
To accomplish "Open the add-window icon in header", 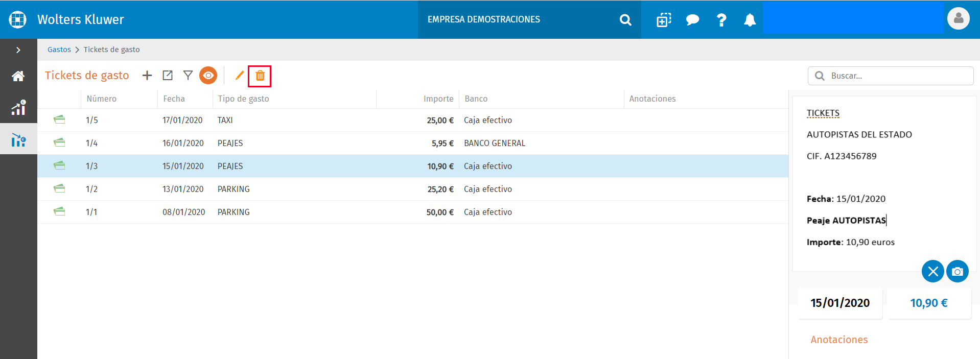I will tap(664, 20).
